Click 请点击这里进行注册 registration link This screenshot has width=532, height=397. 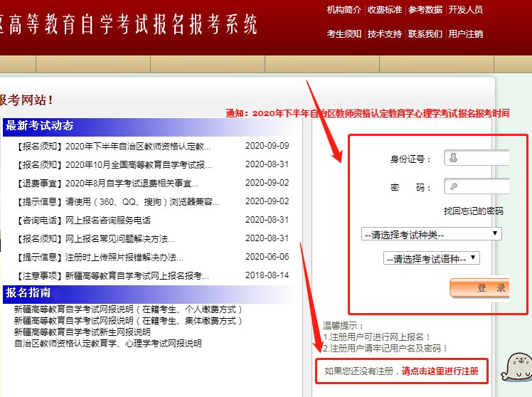pos(440,371)
